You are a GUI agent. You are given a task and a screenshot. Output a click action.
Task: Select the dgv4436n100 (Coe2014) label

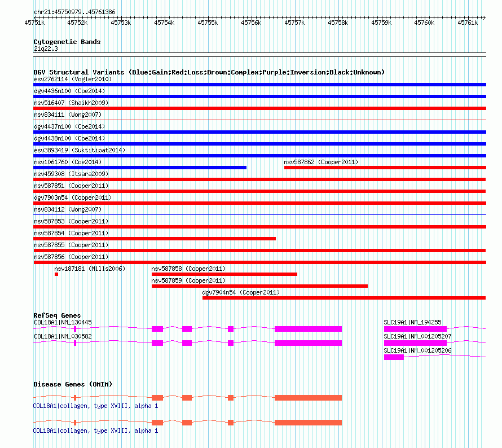[69, 91]
